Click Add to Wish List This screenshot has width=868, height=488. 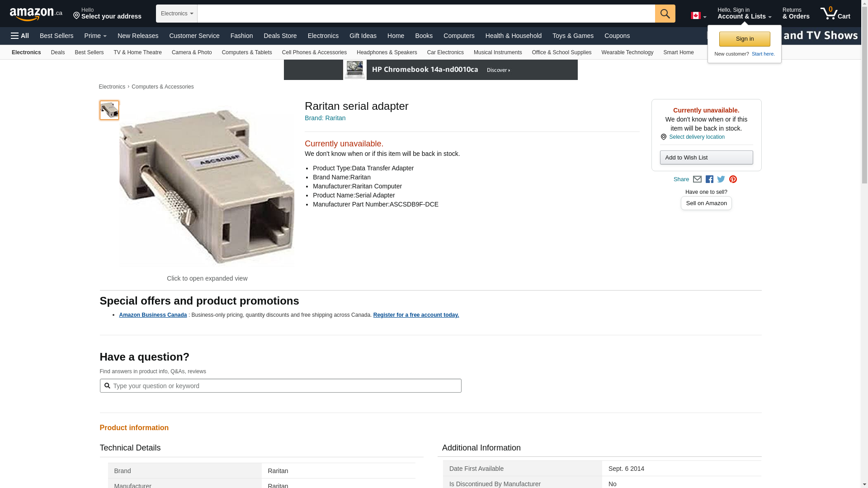(x=706, y=158)
